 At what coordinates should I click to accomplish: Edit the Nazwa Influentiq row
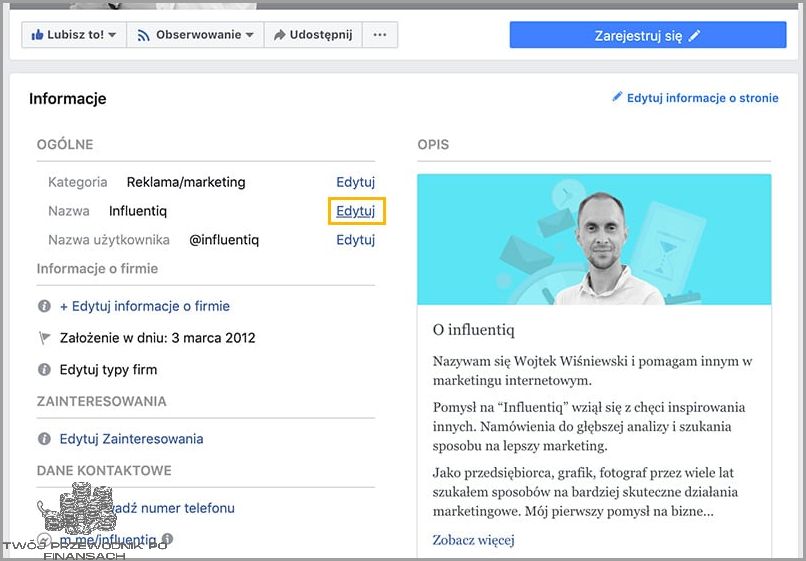(x=355, y=211)
